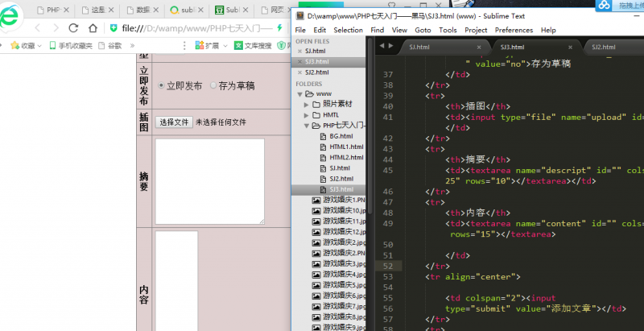
Task: Open BG.html from the folder tree
Action: pyautogui.click(x=341, y=136)
